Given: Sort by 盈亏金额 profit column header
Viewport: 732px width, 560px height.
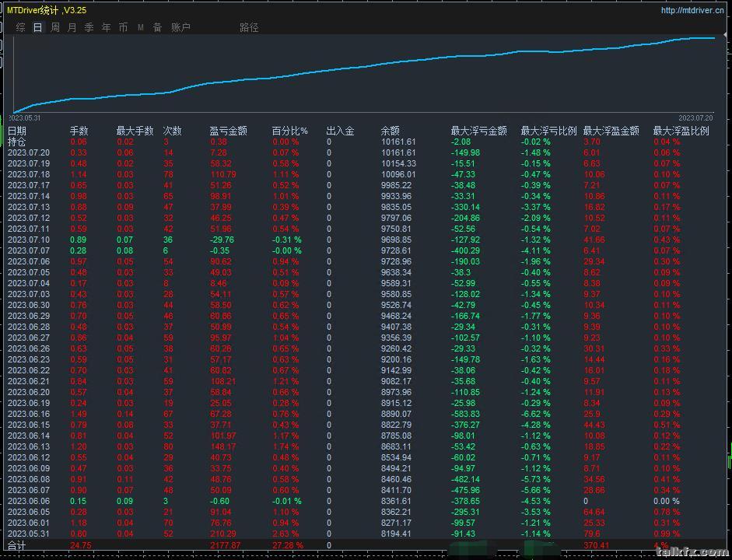Looking at the screenshot, I should [x=228, y=131].
